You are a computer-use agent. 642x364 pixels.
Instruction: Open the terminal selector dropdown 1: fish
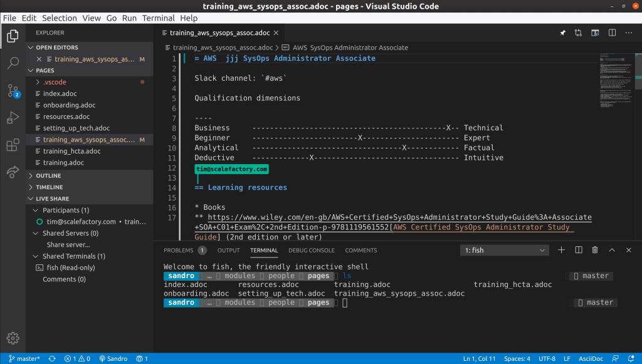505,250
